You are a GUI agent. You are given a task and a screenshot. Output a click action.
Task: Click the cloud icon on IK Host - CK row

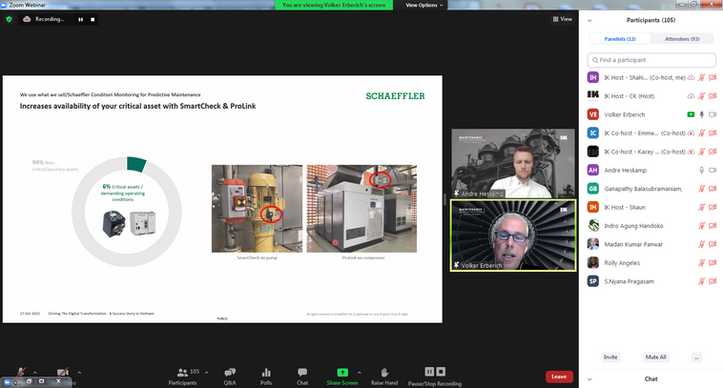click(x=691, y=96)
